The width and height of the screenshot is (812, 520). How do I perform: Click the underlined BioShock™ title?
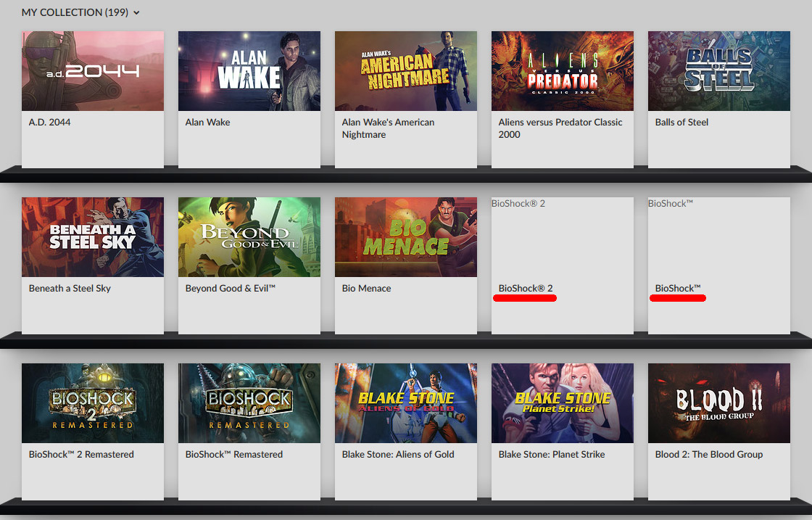[x=678, y=289]
